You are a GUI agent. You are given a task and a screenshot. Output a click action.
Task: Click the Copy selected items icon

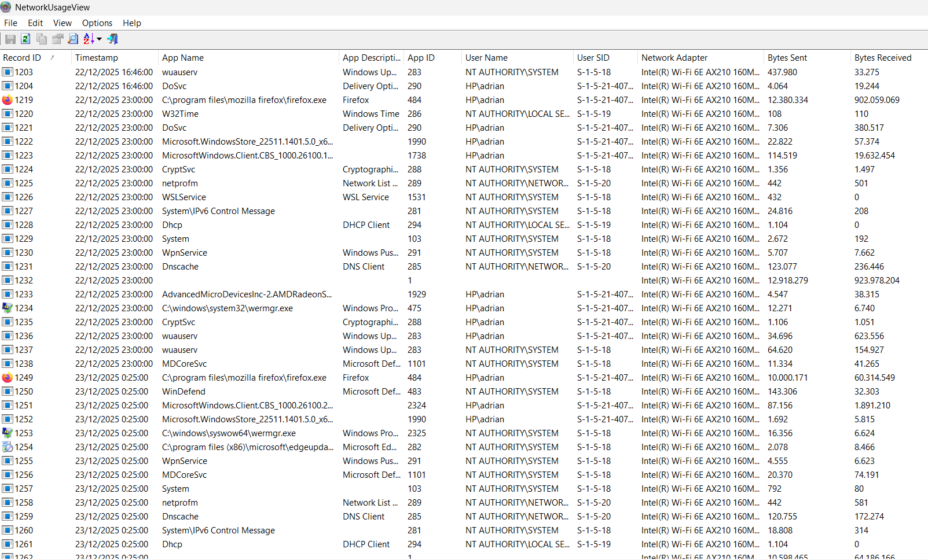point(41,39)
